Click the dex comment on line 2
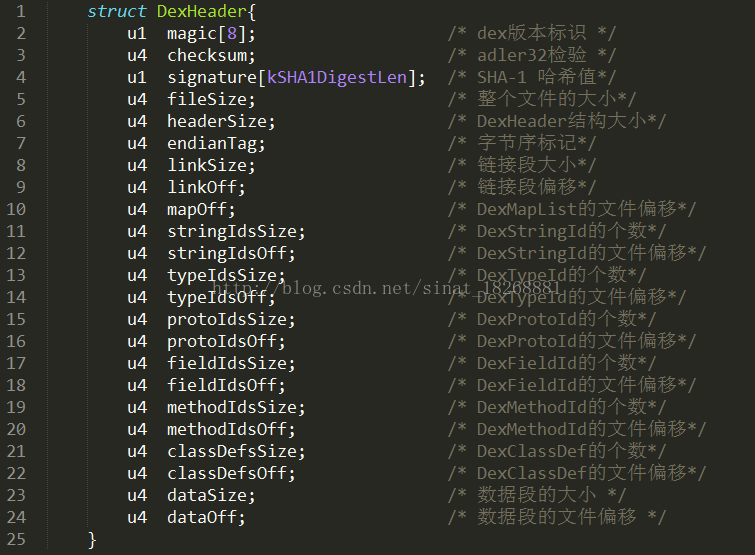Viewport: 755px width, 555px height. coord(532,34)
